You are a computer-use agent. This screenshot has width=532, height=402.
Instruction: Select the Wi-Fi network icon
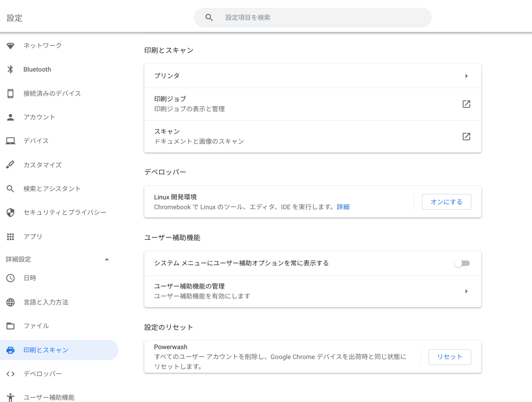point(10,46)
